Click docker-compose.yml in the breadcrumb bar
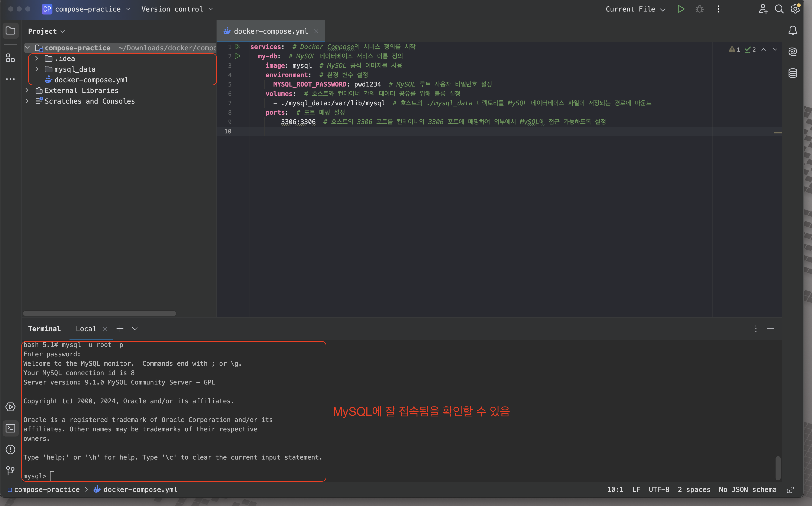Image resolution: width=812 pixels, height=506 pixels. (x=140, y=489)
